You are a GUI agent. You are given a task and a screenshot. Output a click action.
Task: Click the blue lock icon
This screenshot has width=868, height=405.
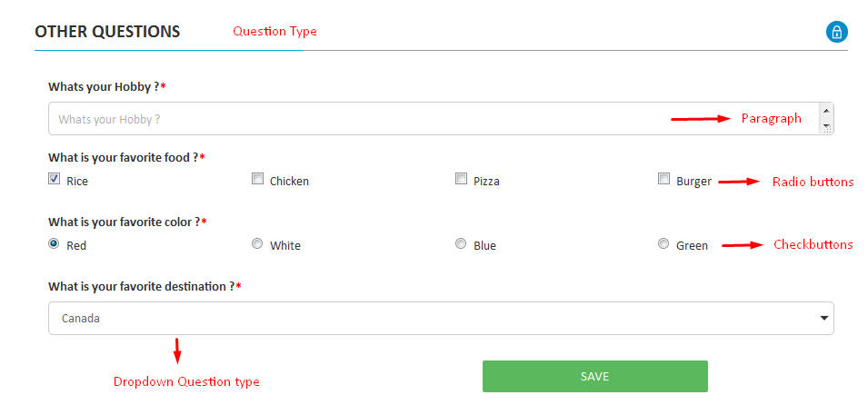[x=836, y=32]
